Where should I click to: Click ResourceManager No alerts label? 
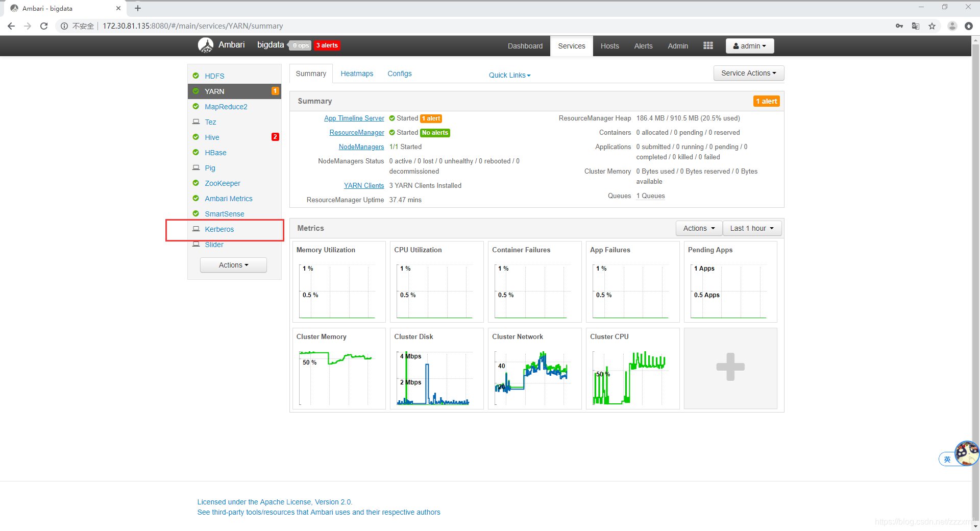(x=435, y=133)
